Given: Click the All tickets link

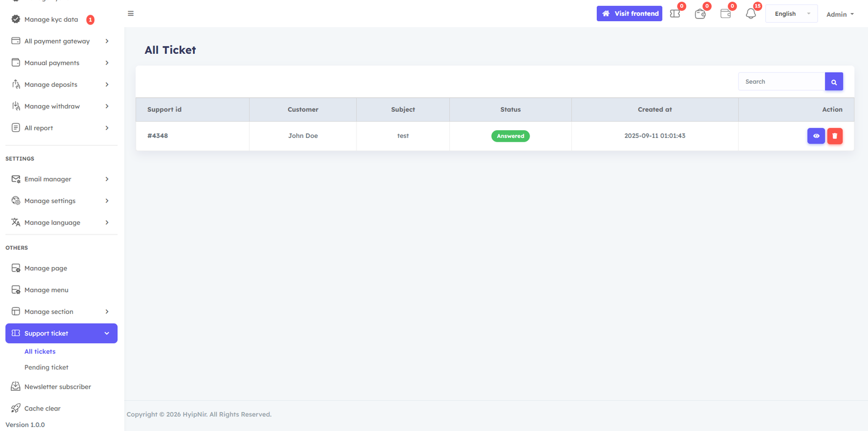Looking at the screenshot, I should pos(40,352).
